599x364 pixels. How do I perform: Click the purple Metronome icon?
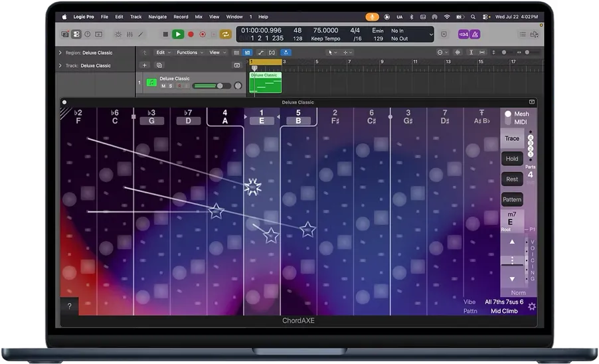pyautogui.click(x=475, y=35)
